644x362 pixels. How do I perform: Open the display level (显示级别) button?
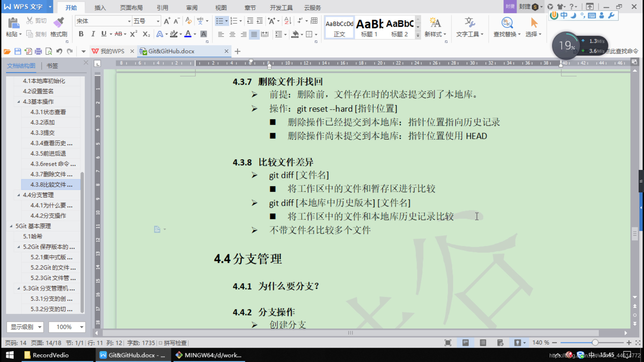click(25, 327)
